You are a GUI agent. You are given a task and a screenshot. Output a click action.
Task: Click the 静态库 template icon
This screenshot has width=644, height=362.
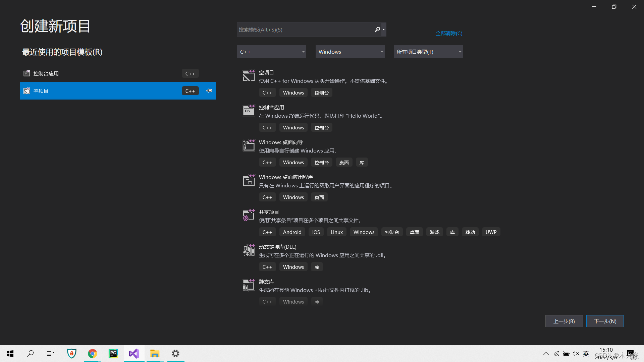click(x=249, y=285)
